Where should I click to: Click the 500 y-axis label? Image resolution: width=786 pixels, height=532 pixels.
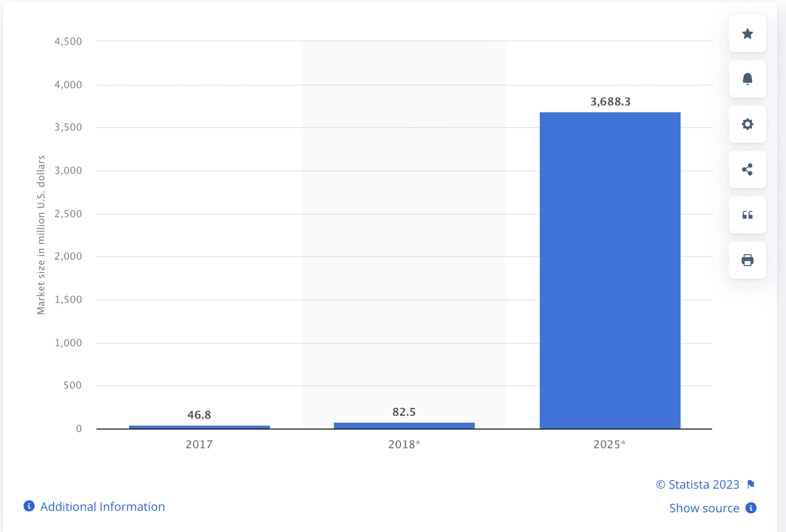click(72, 385)
